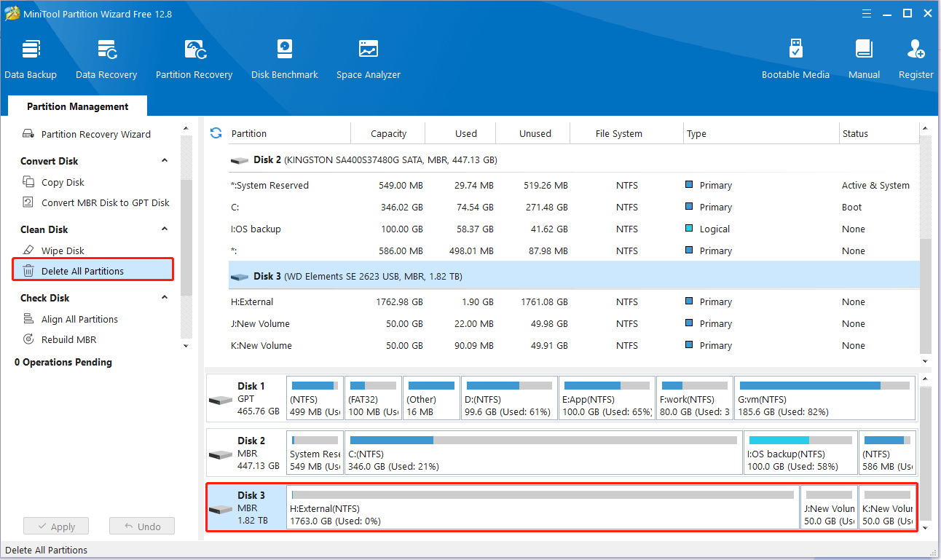This screenshot has height=560, width=941.
Task: Click the Copy Disk icon
Action: (x=28, y=182)
